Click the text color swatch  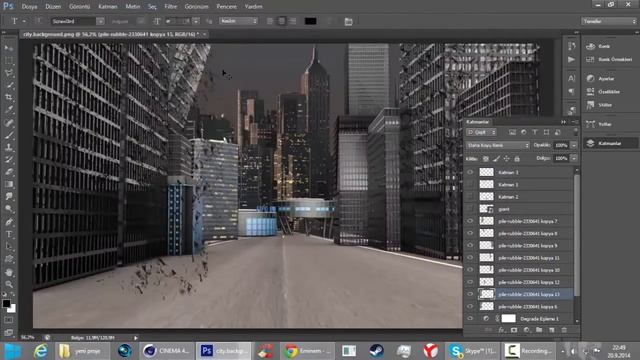coord(311,21)
